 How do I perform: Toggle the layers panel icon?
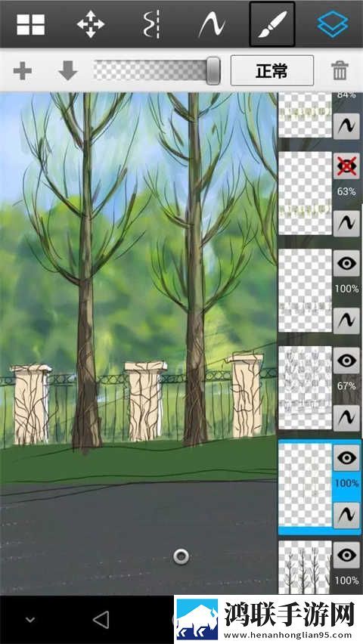pyautogui.click(x=333, y=24)
